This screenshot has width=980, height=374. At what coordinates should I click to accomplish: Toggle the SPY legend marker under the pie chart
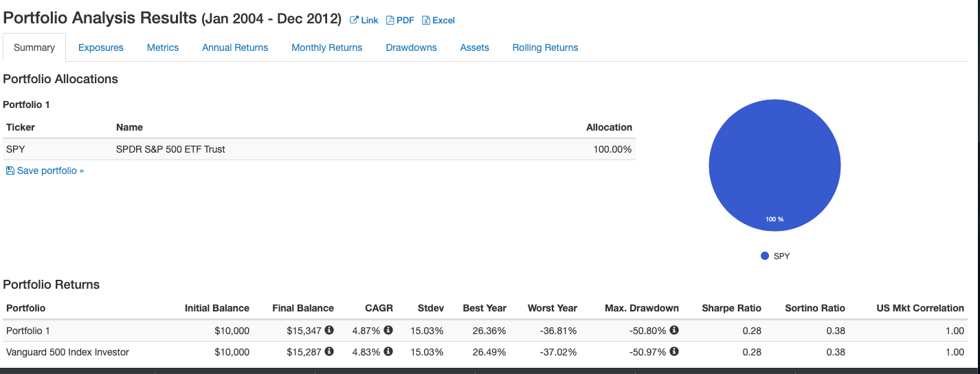coord(765,256)
